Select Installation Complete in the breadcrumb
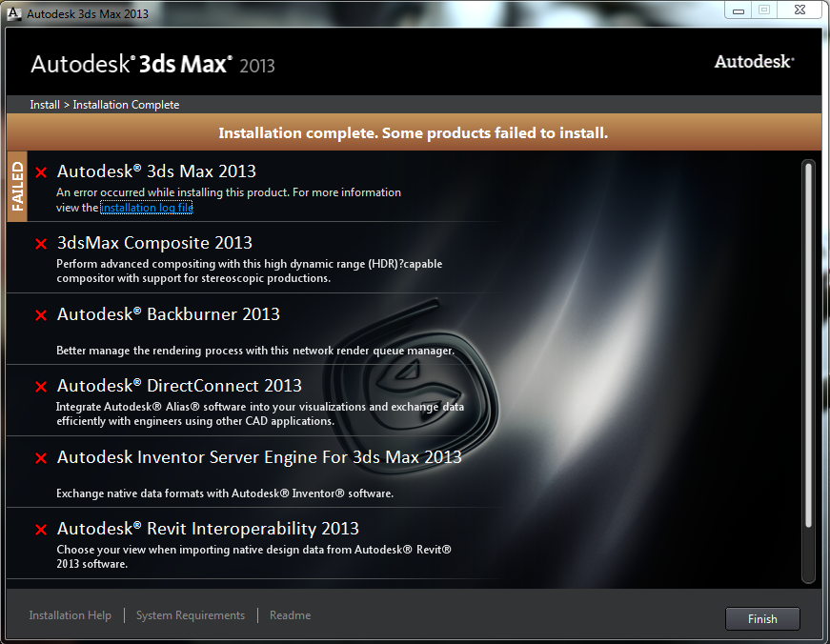The height and width of the screenshot is (644, 830). (126, 105)
